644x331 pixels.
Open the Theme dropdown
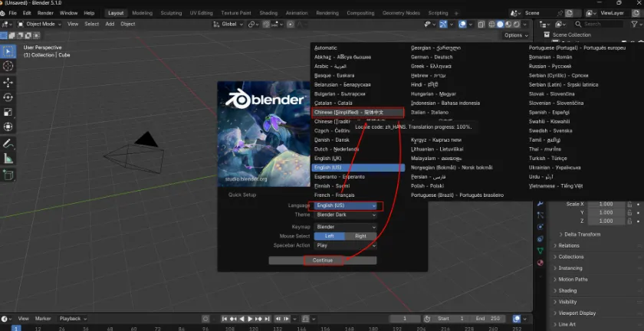[346, 215]
